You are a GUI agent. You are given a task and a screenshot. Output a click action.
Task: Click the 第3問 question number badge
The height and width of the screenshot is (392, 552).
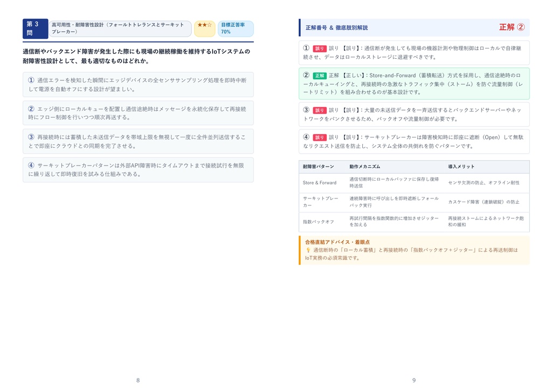point(35,29)
